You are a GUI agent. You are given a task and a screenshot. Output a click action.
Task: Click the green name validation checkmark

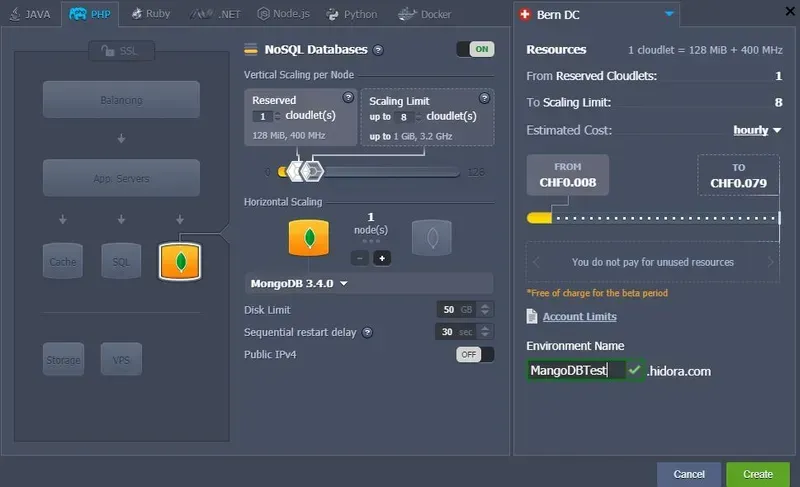click(634, 370)
